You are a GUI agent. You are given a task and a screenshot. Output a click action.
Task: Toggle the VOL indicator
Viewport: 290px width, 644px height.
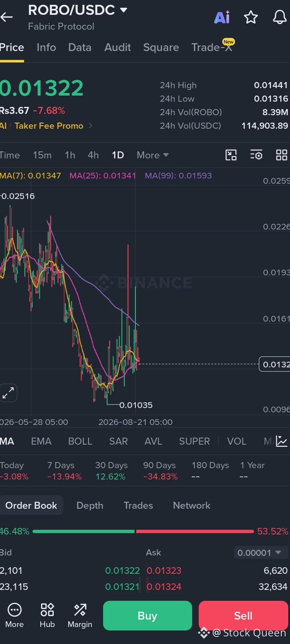[237, 441]
